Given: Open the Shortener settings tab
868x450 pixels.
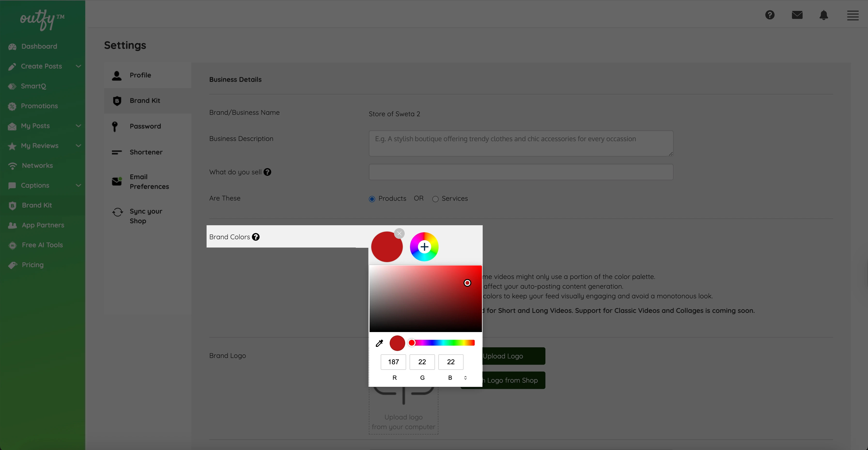Looking at the screenshot, I should (146, 152).
